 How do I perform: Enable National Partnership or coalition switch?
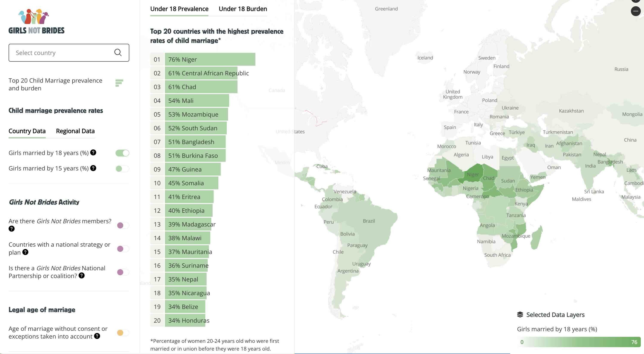[x=123, y=272]
